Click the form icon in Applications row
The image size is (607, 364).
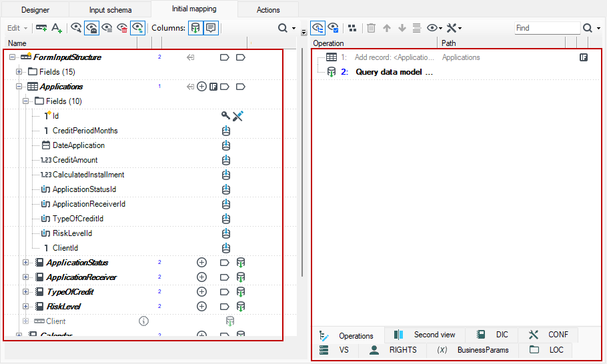coord(213,87)
